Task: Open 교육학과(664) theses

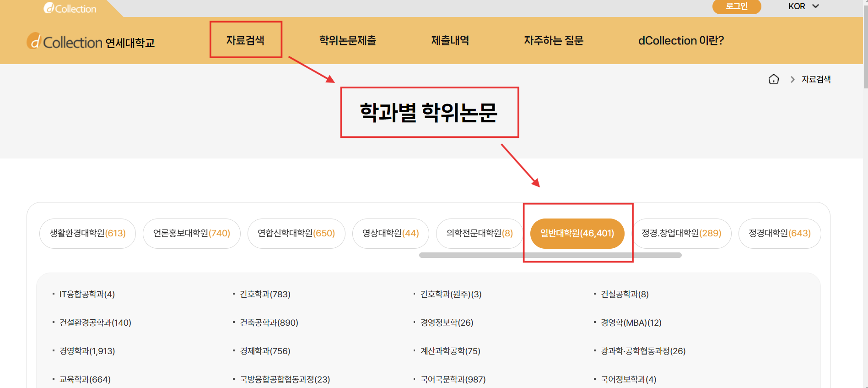Action: pyautogui.click(x=85, y=379)
